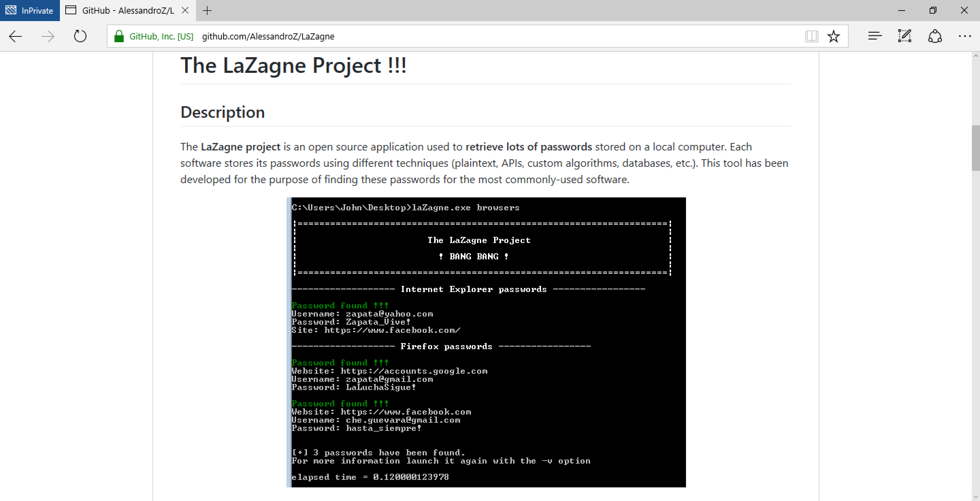
Task: Restore down the browser window
Action: click(x=933, y=11)
